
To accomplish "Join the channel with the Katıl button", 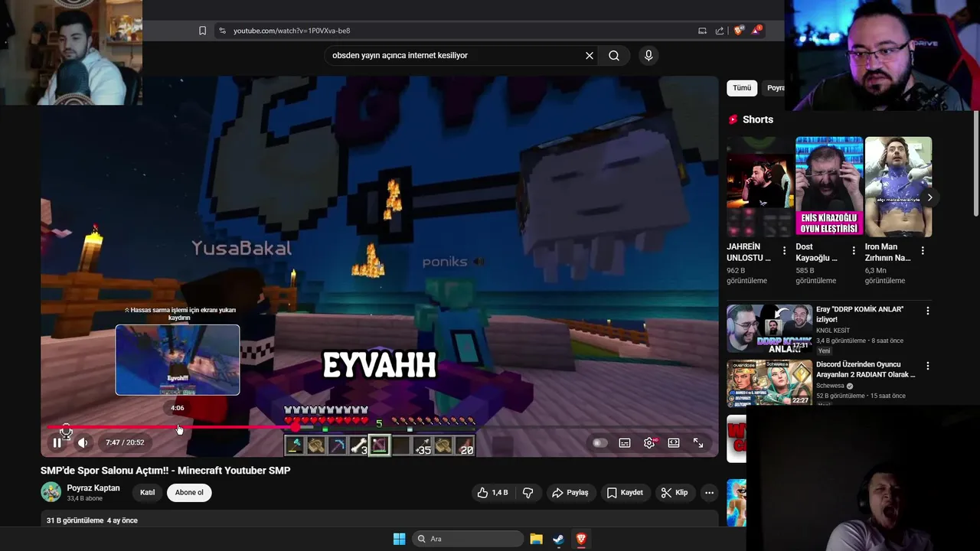I will tap(147, 493).
